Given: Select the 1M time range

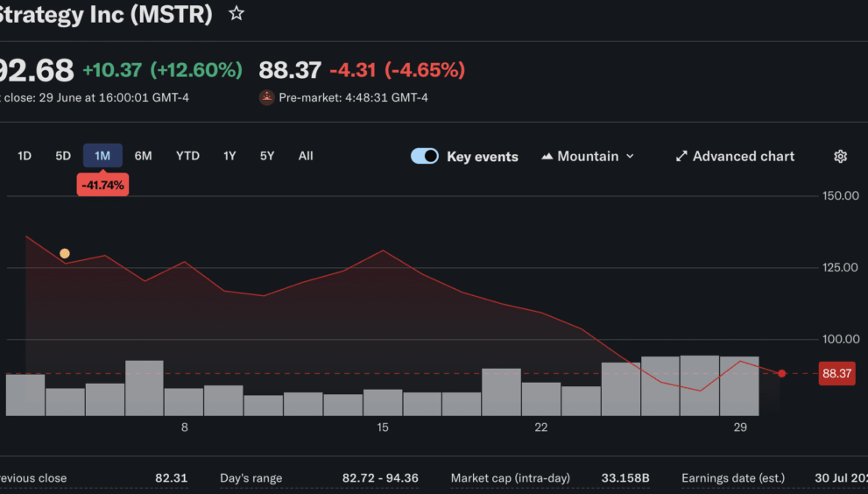Looking at the screenshot, I should [102, 156].
